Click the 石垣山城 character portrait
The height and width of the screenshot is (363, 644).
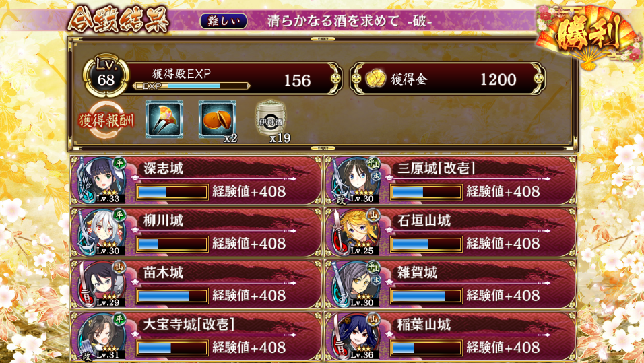point(356,232)
